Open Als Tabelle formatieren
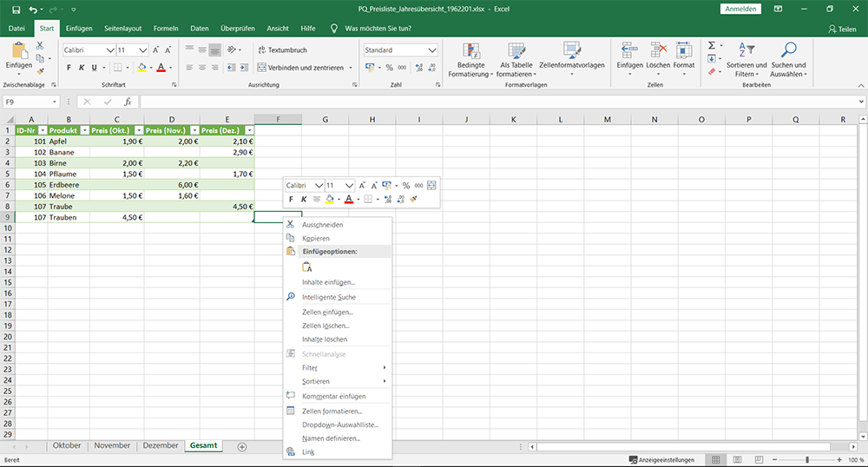Image resolution: width=868 pixels, height=467 pixels. (516, 60)
